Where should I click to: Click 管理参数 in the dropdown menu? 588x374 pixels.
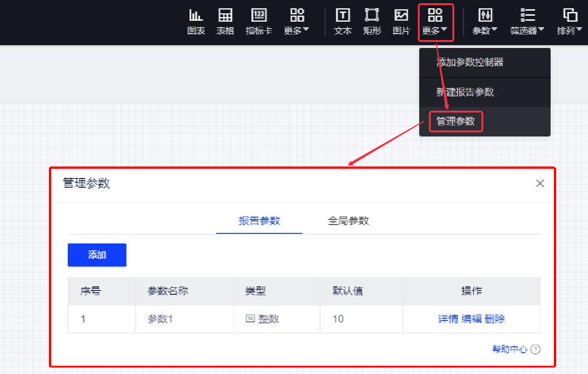pyautogui.click(x=456, y=122)
